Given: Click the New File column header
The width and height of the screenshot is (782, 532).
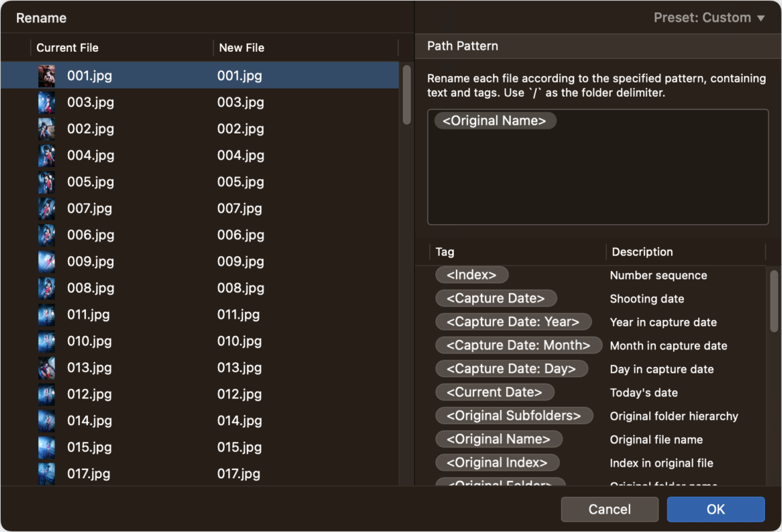Looking at the screenshot, I should coord(306,48).
